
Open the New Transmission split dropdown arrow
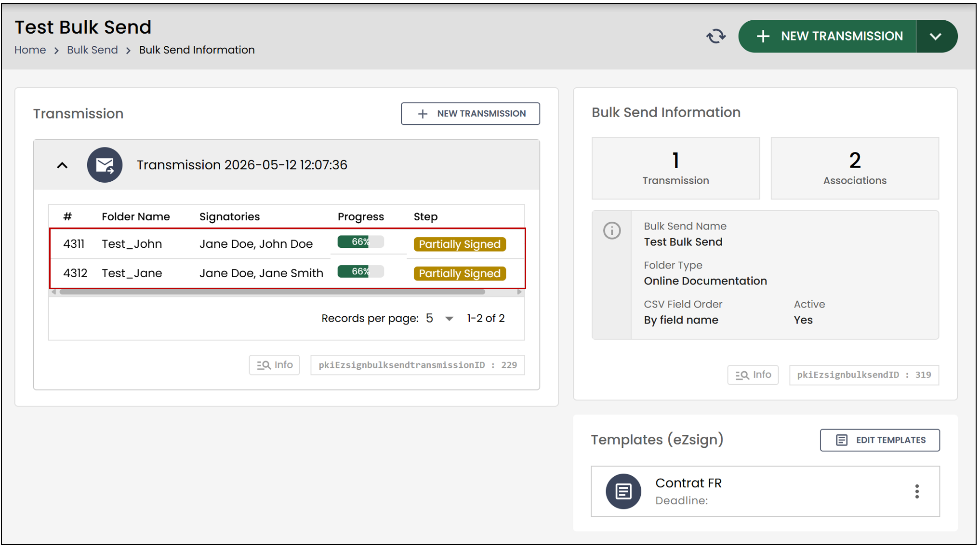pyautogui.click(x=936, y=36)
